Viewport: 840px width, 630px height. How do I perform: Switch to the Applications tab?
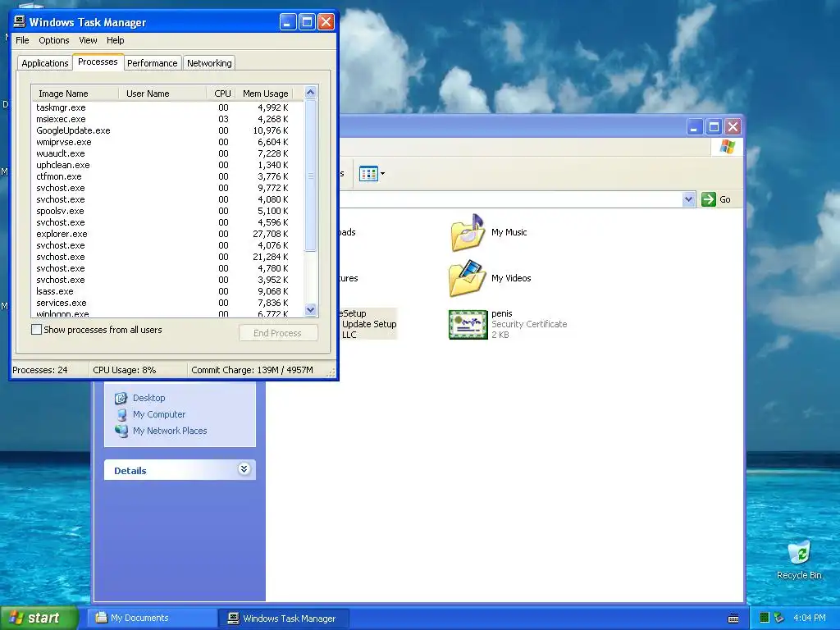pyautogui.click(x=45, y=63)
